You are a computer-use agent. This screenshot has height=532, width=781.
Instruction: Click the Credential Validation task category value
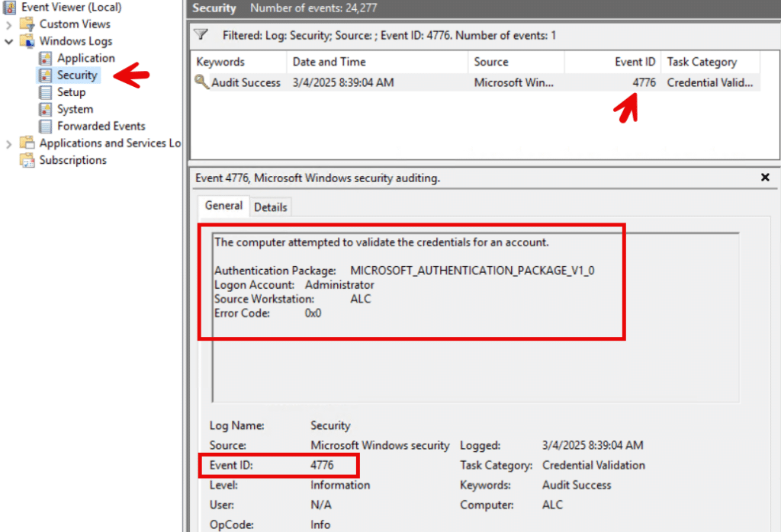pyautogui.click(x=593, y=465)
